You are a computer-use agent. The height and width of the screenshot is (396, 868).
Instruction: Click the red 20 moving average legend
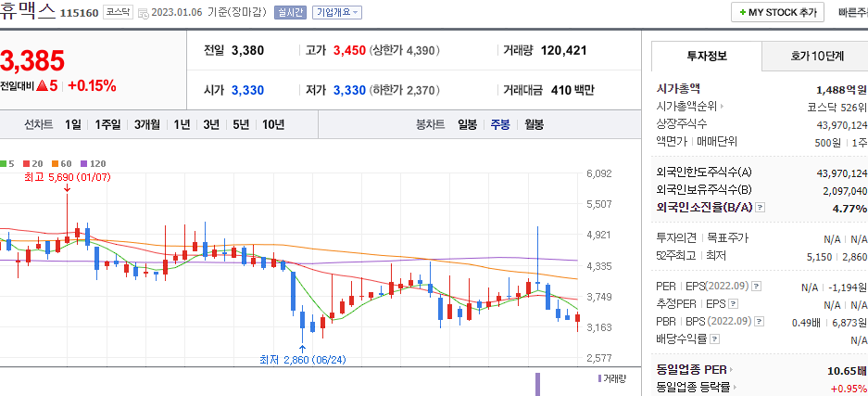pyautogui.click(x=33, y=163)
